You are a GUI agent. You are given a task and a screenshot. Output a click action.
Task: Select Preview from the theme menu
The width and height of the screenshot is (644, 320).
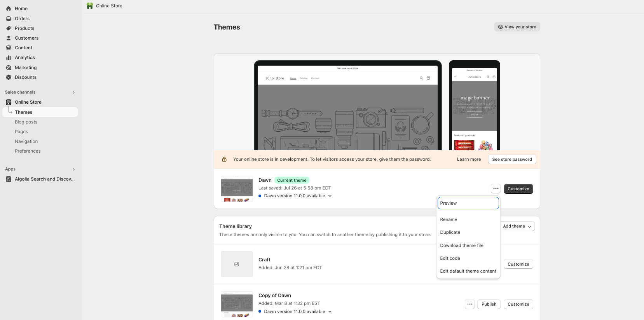(x=468, y=203)
